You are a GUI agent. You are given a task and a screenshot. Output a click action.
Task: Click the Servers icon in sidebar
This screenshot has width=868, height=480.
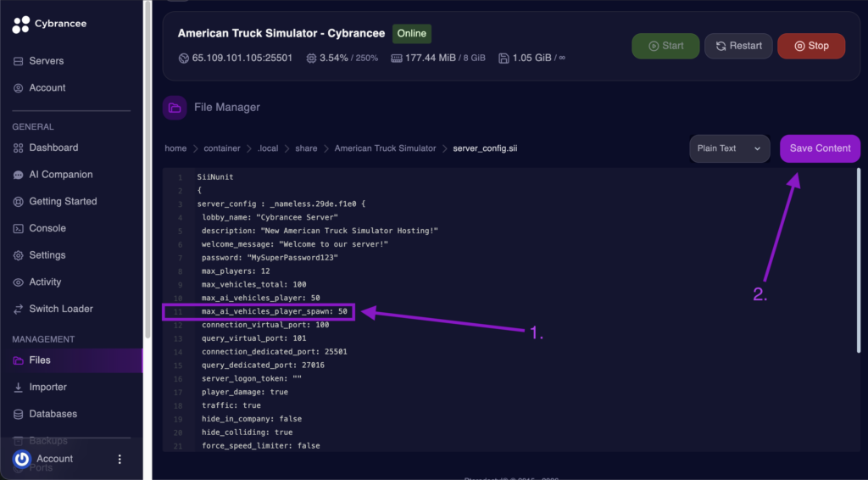click(19, 61)
